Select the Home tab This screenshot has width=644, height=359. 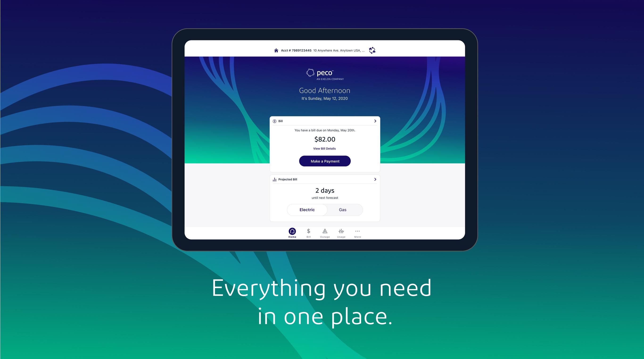pos(292,233)
